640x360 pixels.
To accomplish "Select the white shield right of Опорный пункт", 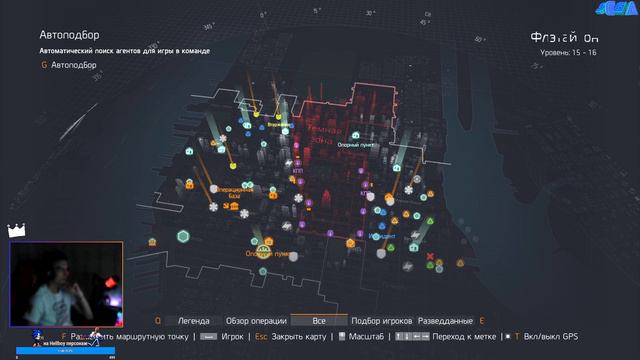I will pyautogui.click(x=293, y=256).
